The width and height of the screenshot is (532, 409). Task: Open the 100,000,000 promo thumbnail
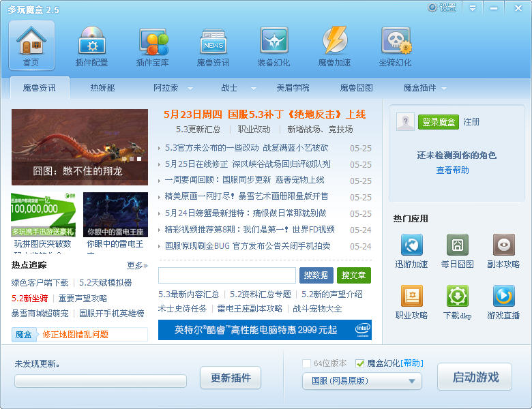coord(44,214)
